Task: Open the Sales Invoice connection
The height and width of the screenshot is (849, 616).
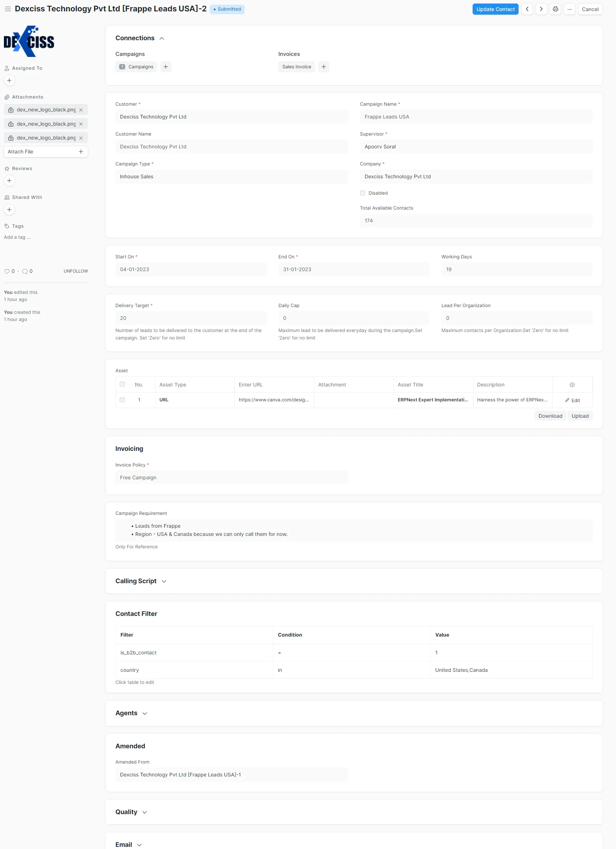Action: coord(296,67)
